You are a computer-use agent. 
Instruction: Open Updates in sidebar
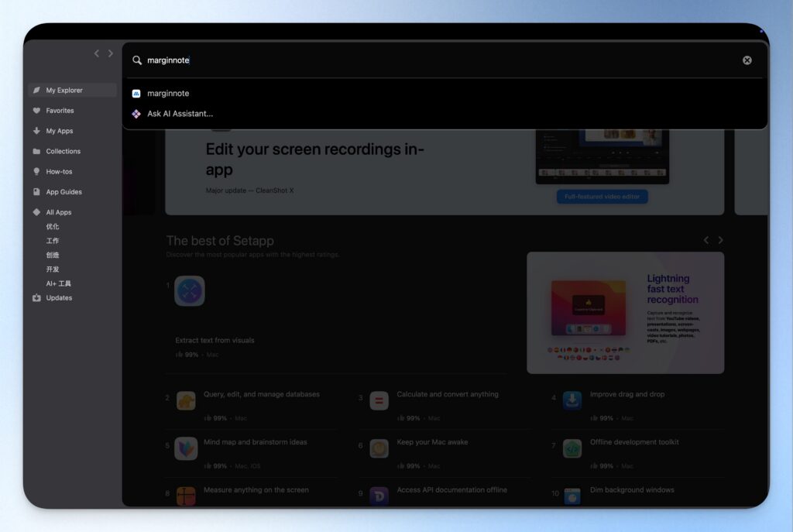tap(72, 298)
